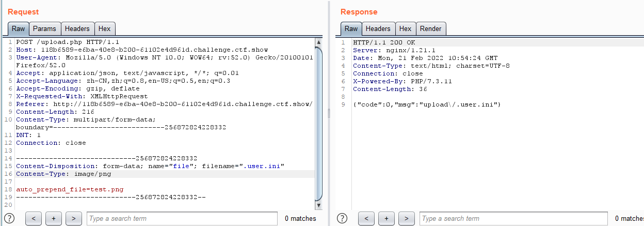Click the X-Requested-With: XMLHttpRequest line
This screenshot has height=226, width=644.
[82, 96]
